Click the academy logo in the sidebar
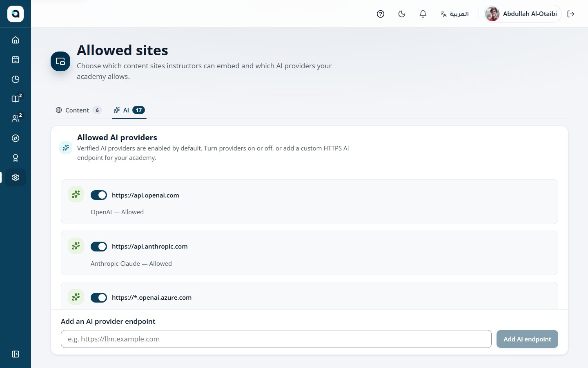 point(16,14)
